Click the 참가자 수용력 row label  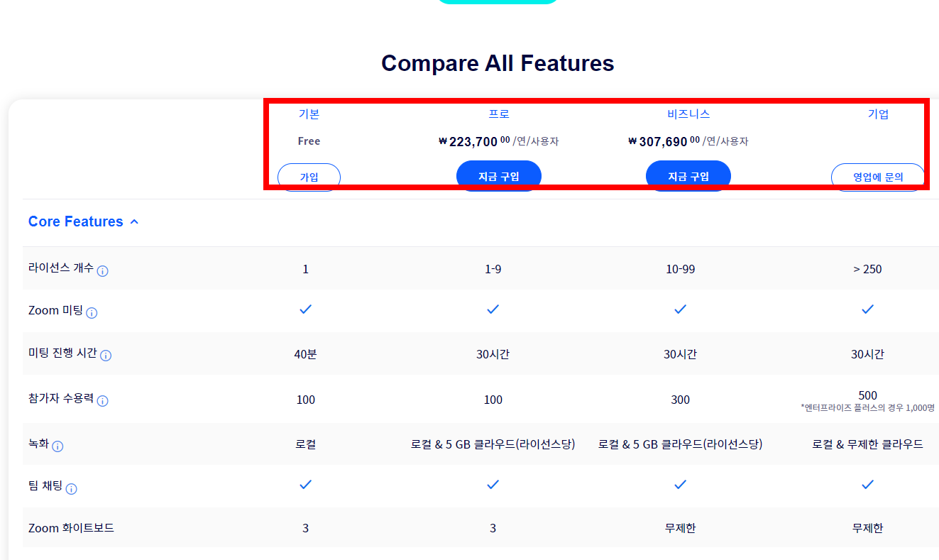click(x=61, y=399)
